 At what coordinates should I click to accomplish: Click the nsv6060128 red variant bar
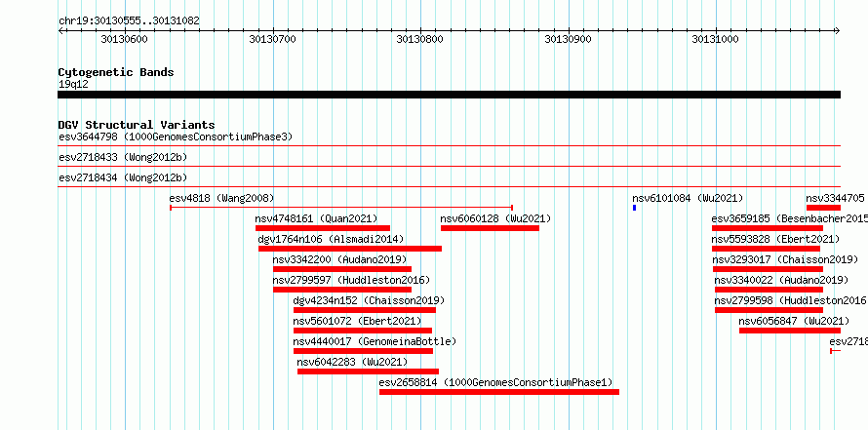pyautogui.click(x=490, y=228)
